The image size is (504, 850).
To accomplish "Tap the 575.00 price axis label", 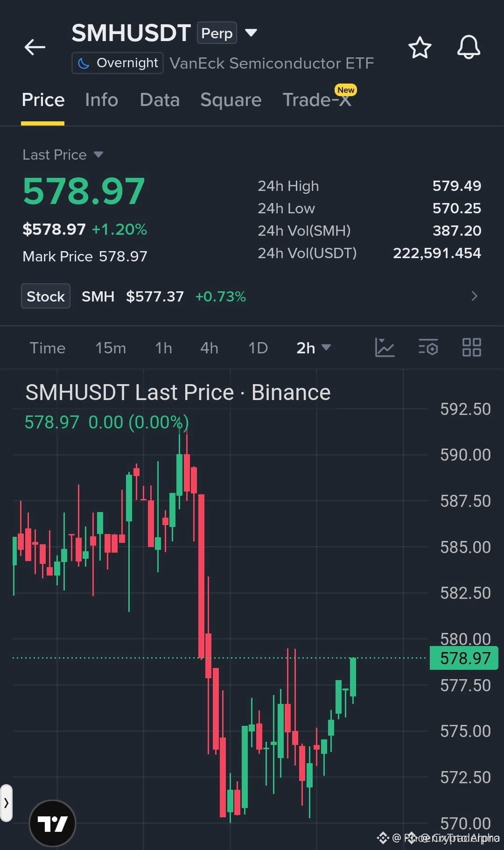I will pos(465,731).
